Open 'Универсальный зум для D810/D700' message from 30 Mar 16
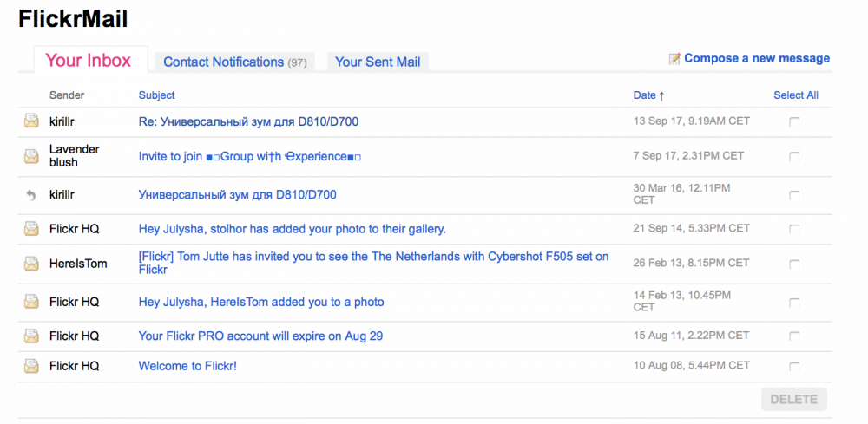868x424 pixels. point(238,194)
